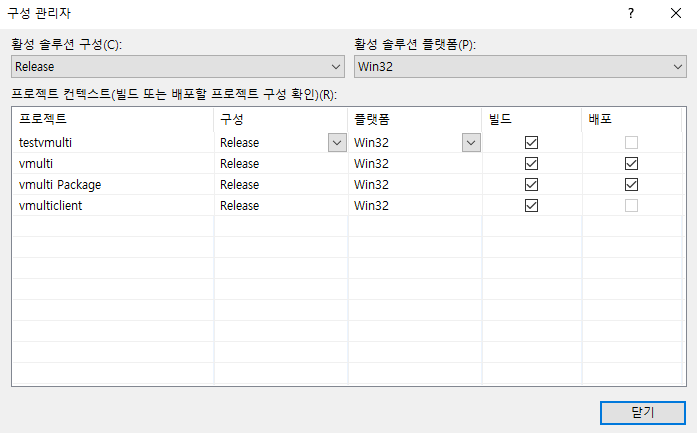Toggle build checkbox for vmulti Package
697x433 pixels.
[532, 184]
